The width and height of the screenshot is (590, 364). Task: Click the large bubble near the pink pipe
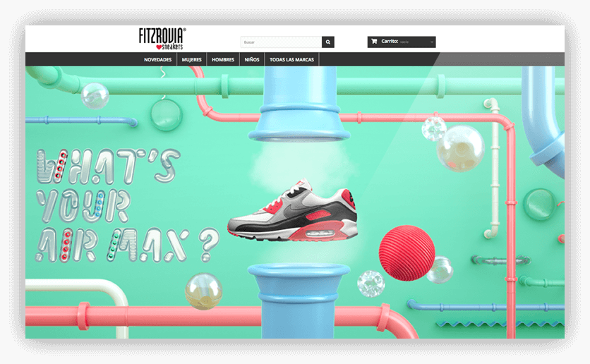pyautogui.click(x=460, y=148)
